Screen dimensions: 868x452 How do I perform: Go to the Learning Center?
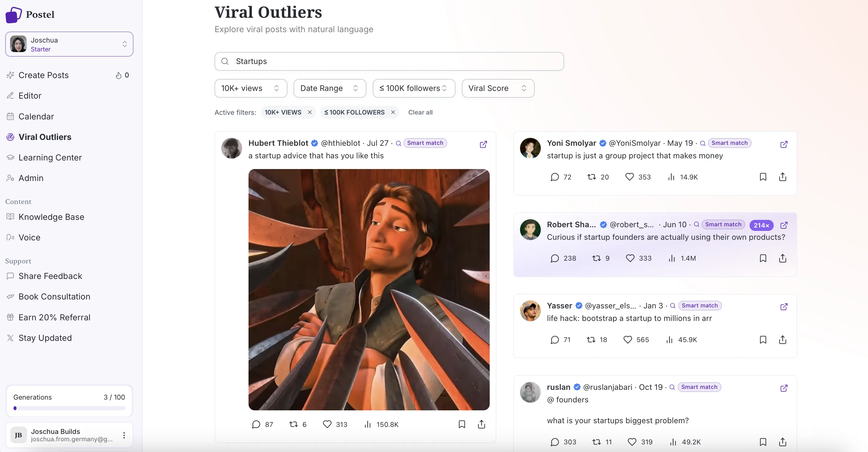pos(50,157)
